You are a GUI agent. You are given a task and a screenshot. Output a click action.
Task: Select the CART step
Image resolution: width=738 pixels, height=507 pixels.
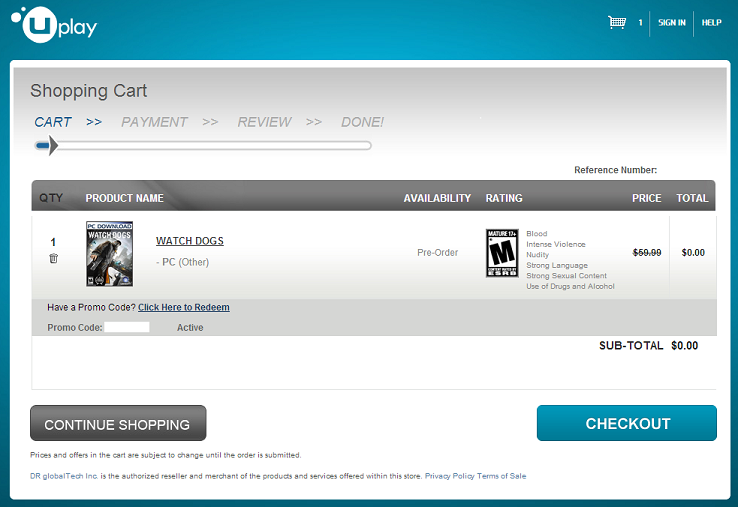tap(53, 122)
